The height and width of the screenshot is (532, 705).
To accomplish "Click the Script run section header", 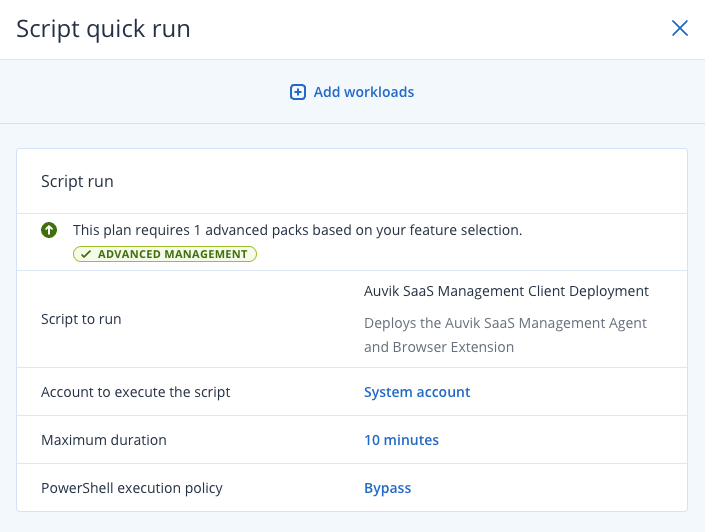I will [x=77, y=181].
